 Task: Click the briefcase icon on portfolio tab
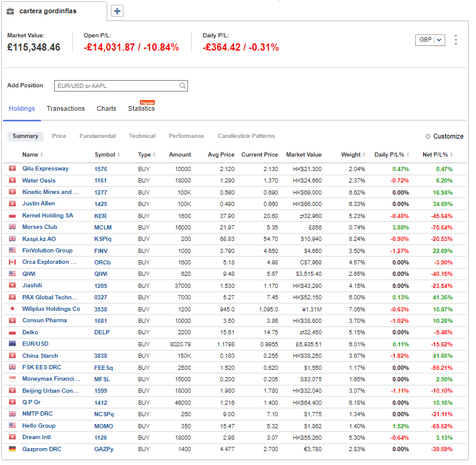click(x=10, y=11)
